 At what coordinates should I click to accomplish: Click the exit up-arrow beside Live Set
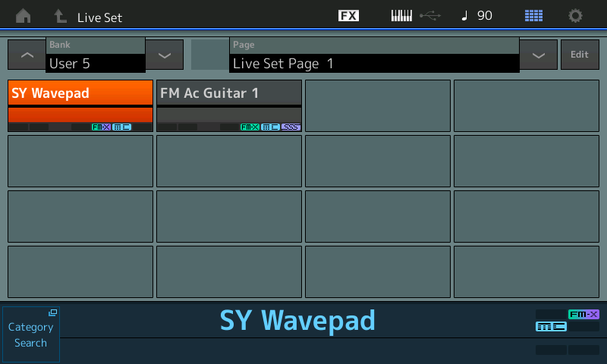(x=60, y=16)
